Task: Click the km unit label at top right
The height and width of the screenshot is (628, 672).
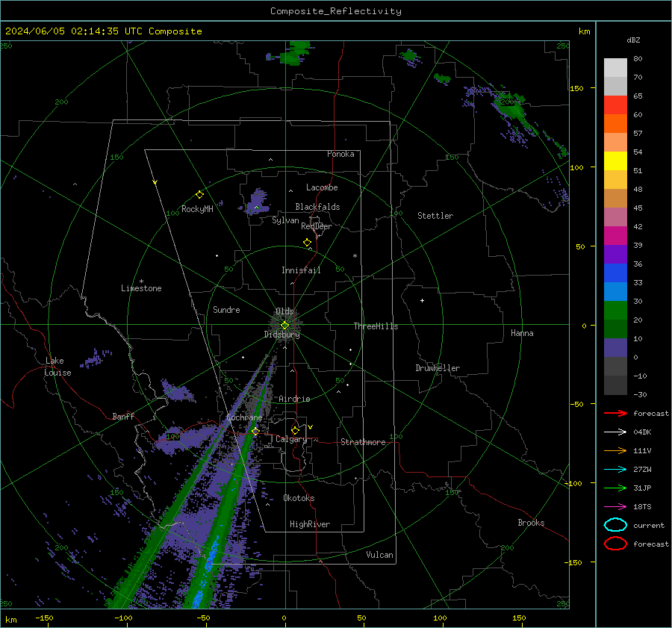Action: [x=584, y=31]
